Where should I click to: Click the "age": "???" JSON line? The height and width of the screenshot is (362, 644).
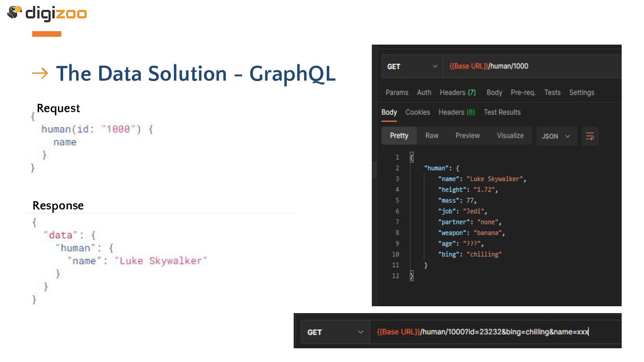click(461, 243)
